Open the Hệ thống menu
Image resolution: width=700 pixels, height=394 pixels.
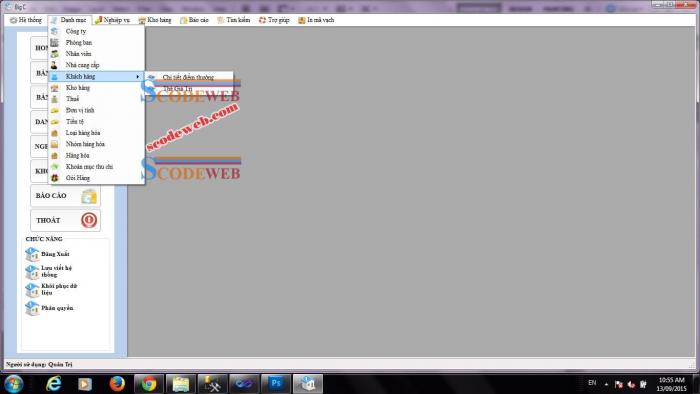(26, 20)
